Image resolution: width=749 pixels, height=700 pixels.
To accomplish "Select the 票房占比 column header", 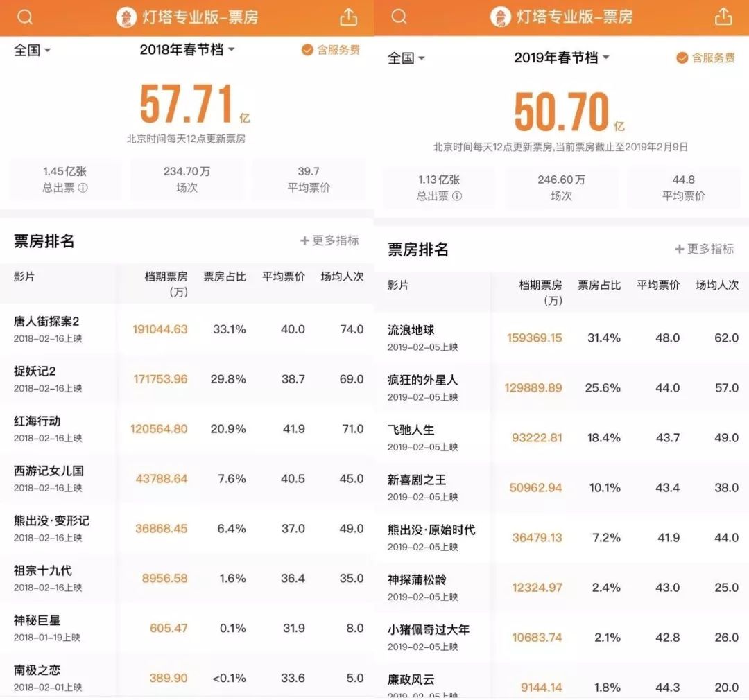I will pos(224,275).
